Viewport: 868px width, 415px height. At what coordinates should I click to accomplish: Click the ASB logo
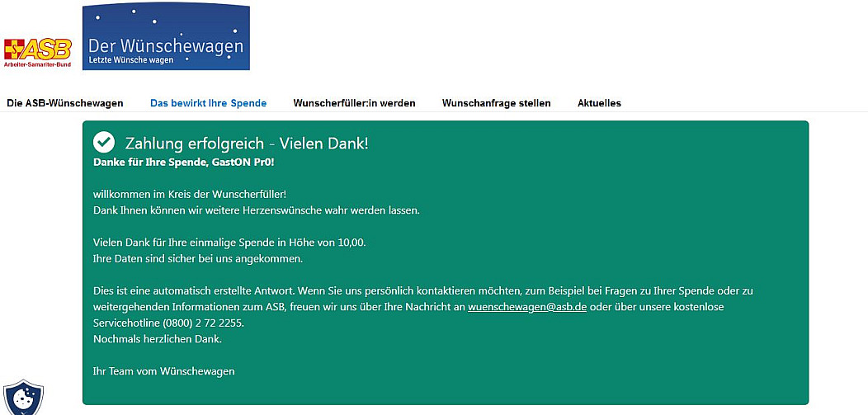click(x=38, y=49)
